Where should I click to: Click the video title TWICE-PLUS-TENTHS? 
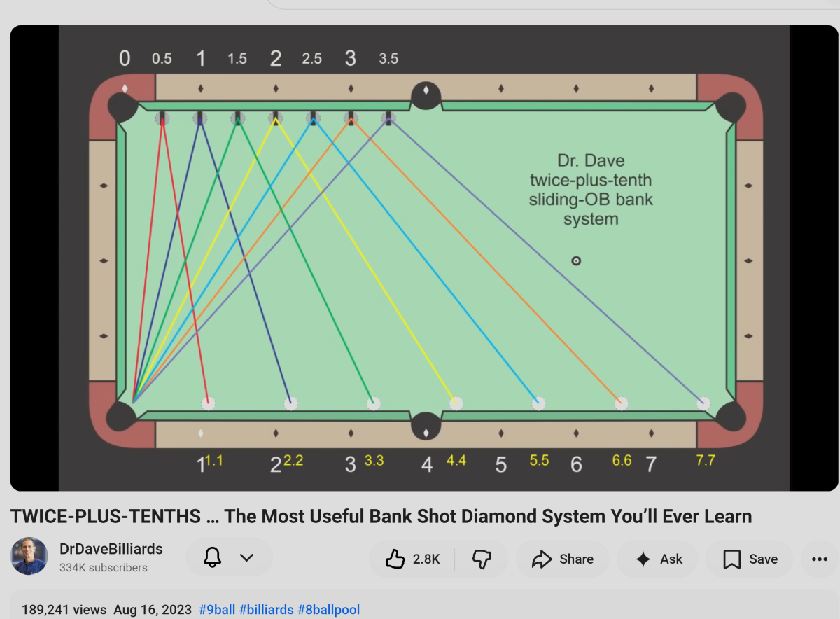point(381,517)
